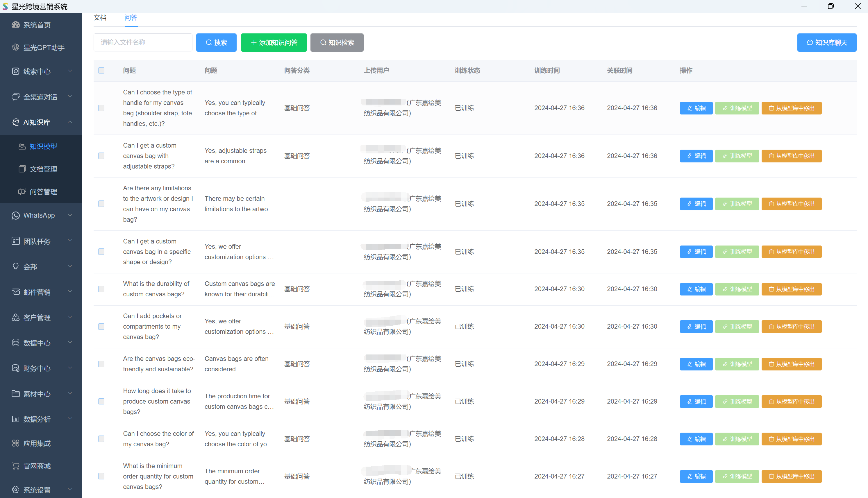The height and width of the screenshot is (498, 868).
Task: Switch to the 文档 tab
Action: coord(100,17)
